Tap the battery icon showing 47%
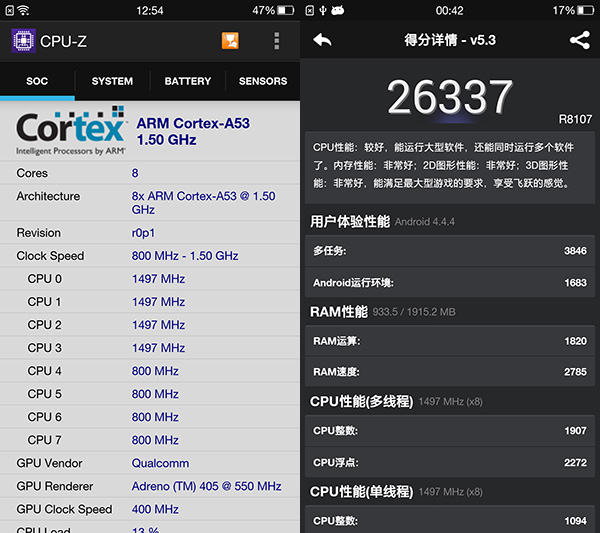Screen dimensions: 600x533 [x=287, y=10]
